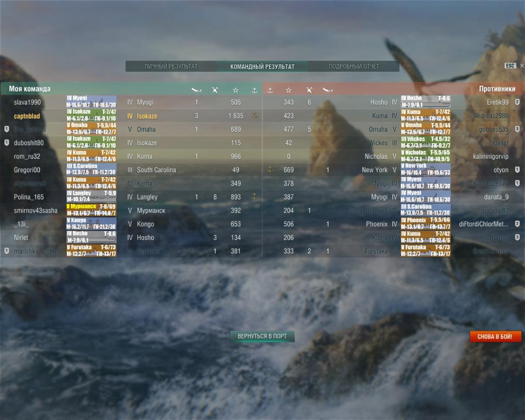Click the gold anchor badge in captnblad's row
Viewport: 525px width, 420px height.
(254, 115)
